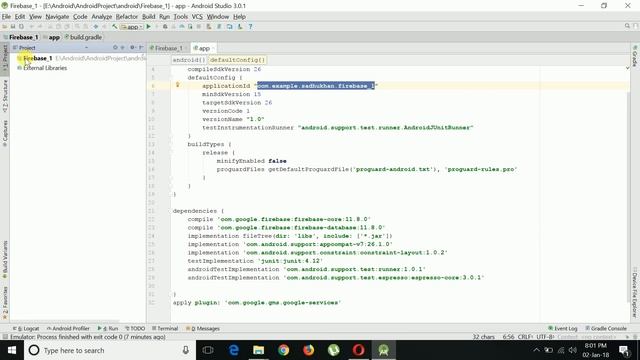Click the Windows search box
Image resolution: width=640 pixels, height=360 pixels.
click(x=110, y=350)
